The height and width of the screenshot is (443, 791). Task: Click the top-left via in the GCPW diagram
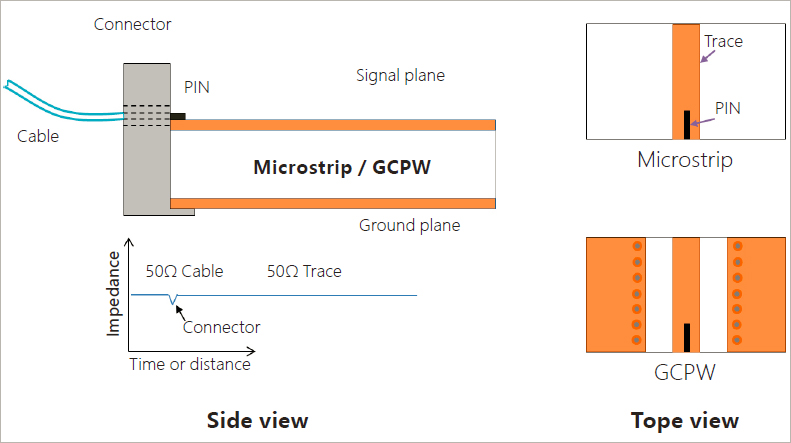[637, 246]
